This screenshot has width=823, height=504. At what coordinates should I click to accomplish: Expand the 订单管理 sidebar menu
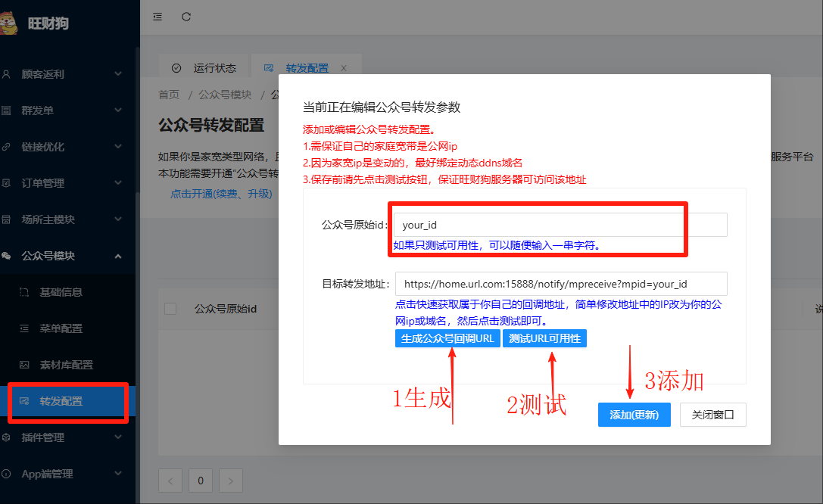(61, 183)
